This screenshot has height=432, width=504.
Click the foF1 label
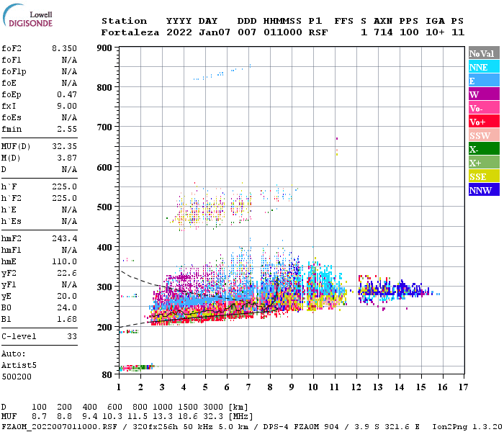(12, 60)
